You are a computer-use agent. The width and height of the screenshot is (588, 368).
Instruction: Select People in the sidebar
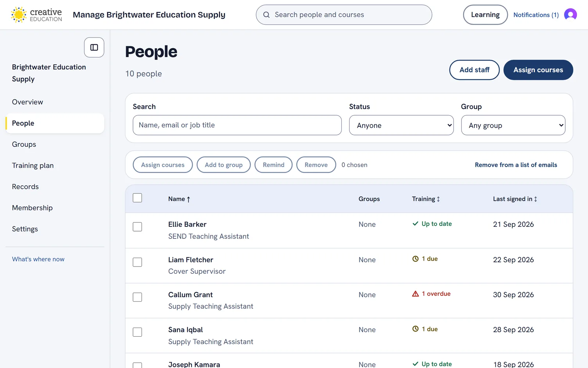(x=55, y=123)
